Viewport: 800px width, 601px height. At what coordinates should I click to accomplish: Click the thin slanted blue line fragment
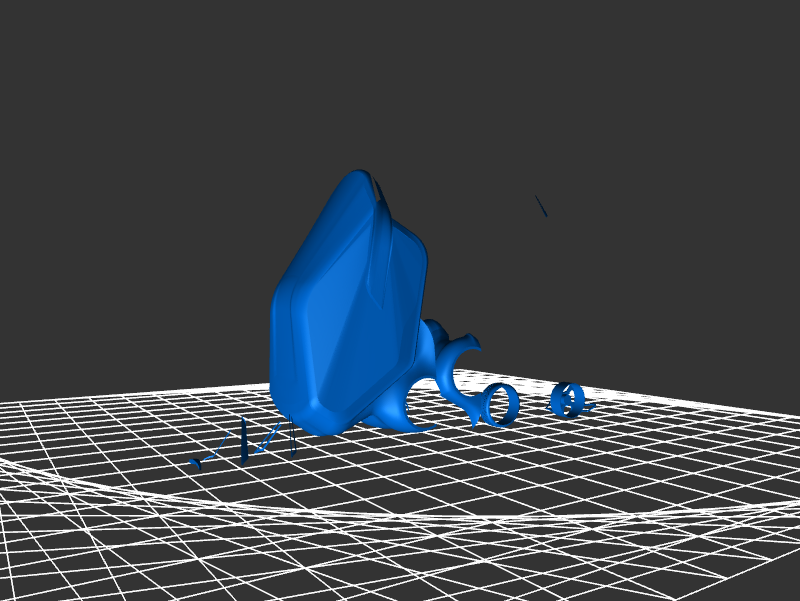tap(268, 438)
